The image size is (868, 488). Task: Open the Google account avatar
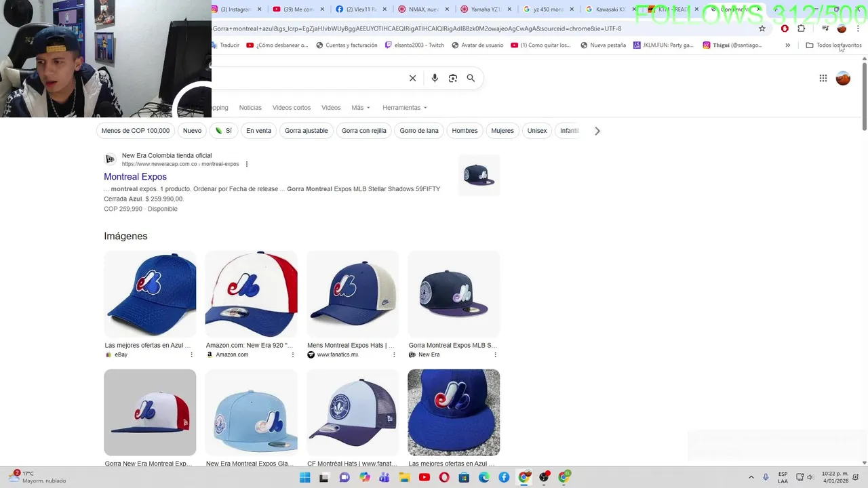[843, 78]
